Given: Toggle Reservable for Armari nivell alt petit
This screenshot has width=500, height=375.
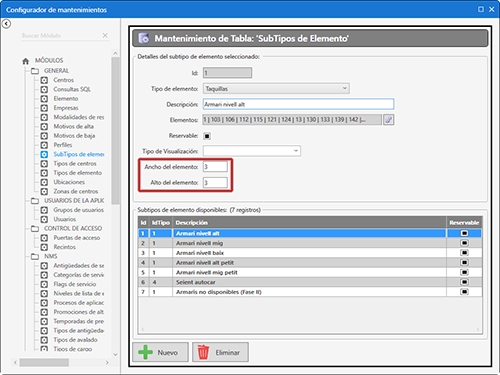Looking at the screenshot, I should (464, 263).
